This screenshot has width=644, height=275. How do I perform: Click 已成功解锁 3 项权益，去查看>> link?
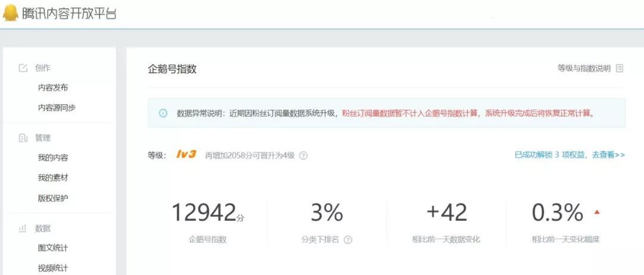(569, 155)
